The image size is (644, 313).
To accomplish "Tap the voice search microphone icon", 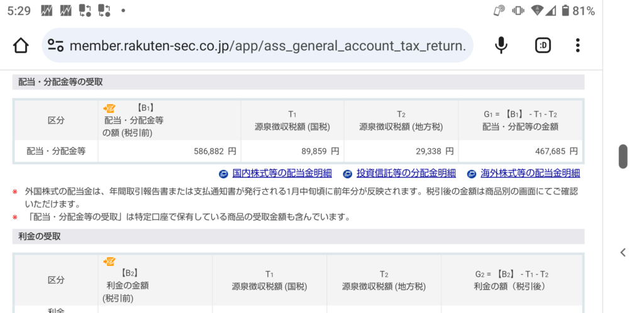I will tap(501, 45).
